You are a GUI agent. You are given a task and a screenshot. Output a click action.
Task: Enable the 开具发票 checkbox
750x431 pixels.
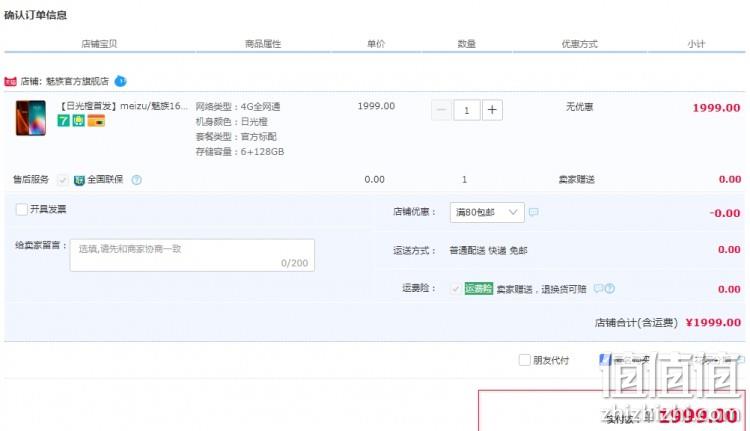coord(22,209)
